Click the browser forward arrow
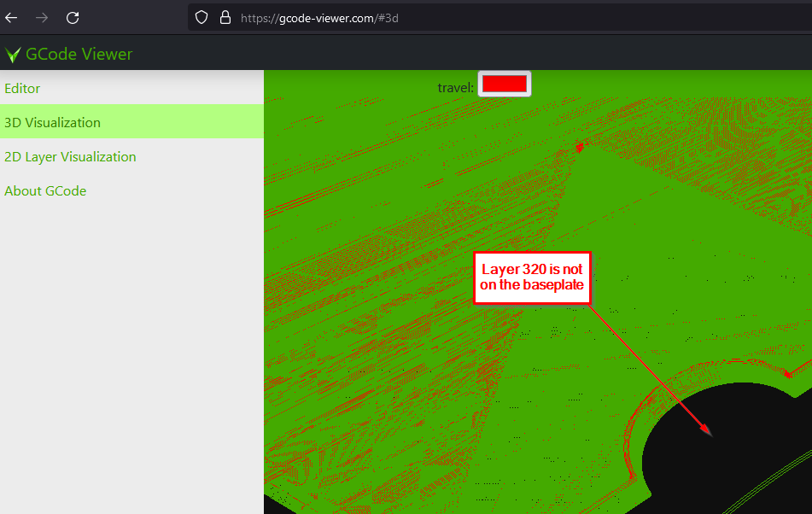This screenshot has width=812, height=514. 42,18
